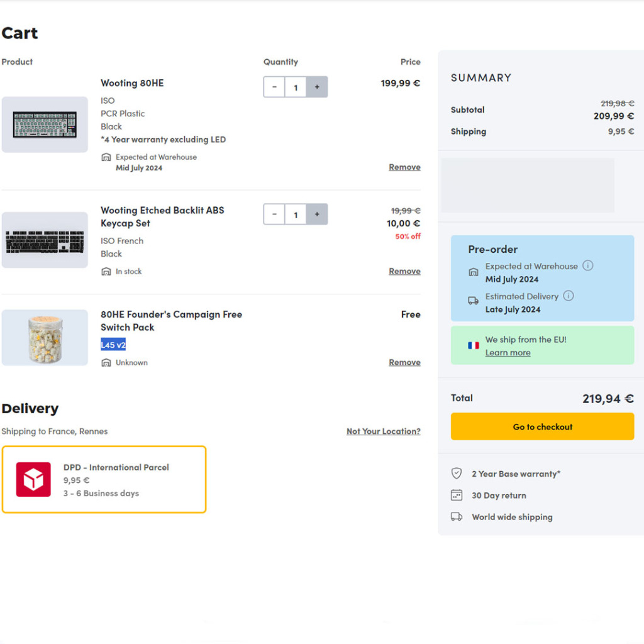Click the truck icon next to World wide shipping
The image size is (644, 644).
click(457, 516)
